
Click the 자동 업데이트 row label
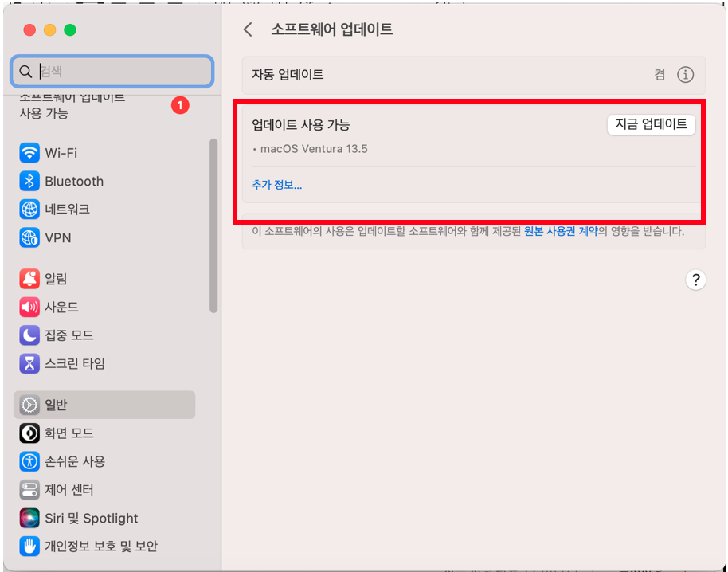(x=288, y=75)
